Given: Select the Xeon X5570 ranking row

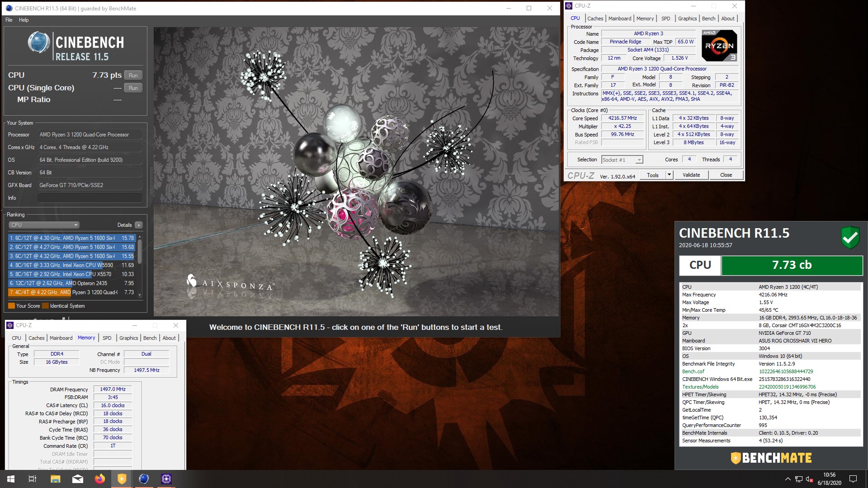Looking at the screenshot, I should (x=72, y=274).
